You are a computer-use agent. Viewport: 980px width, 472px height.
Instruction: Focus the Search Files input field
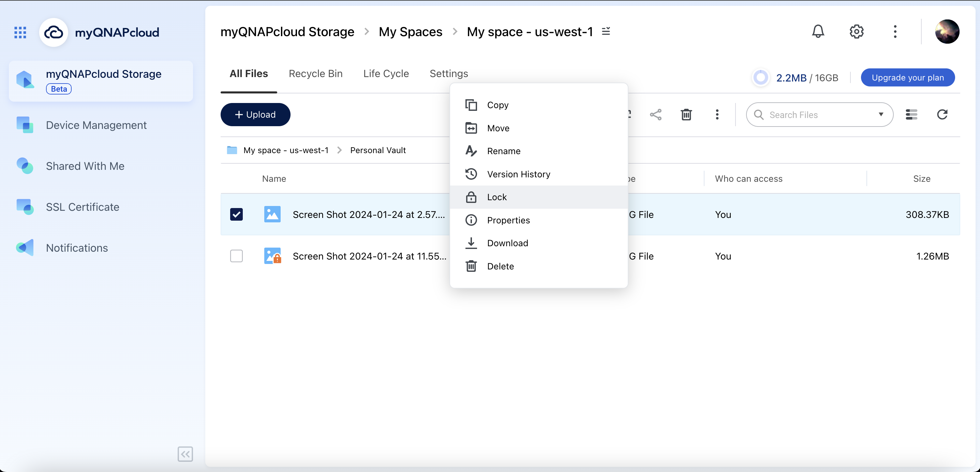tap(820, 115)
